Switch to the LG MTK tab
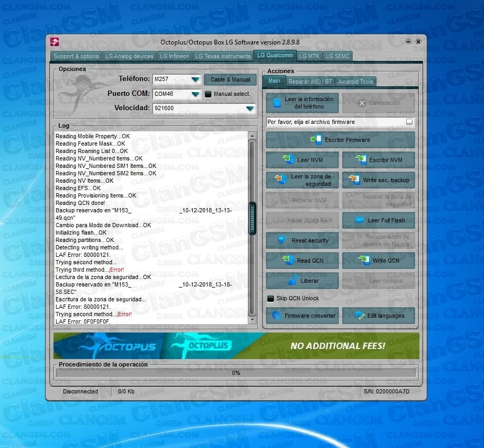 coord(309,56)
